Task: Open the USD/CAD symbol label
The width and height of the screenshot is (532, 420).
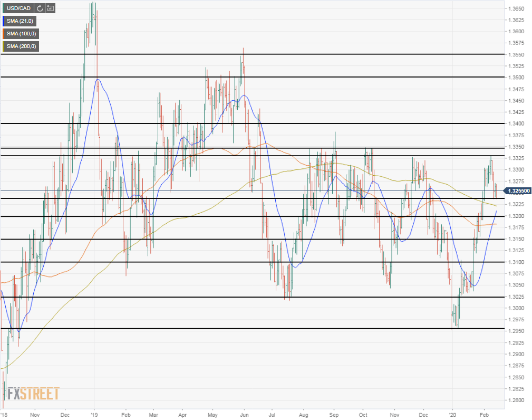Action: pyautogui.click(x=18, y=8)
